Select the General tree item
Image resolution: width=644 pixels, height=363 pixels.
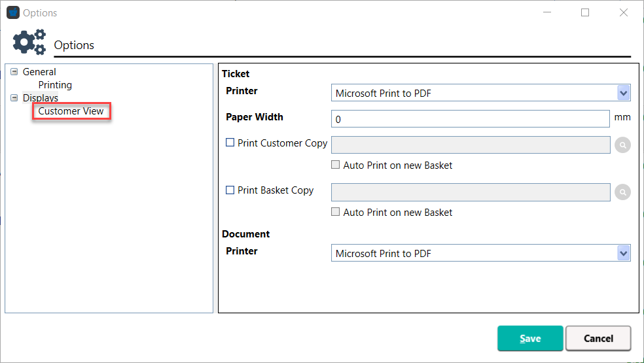tap(39, 72)
